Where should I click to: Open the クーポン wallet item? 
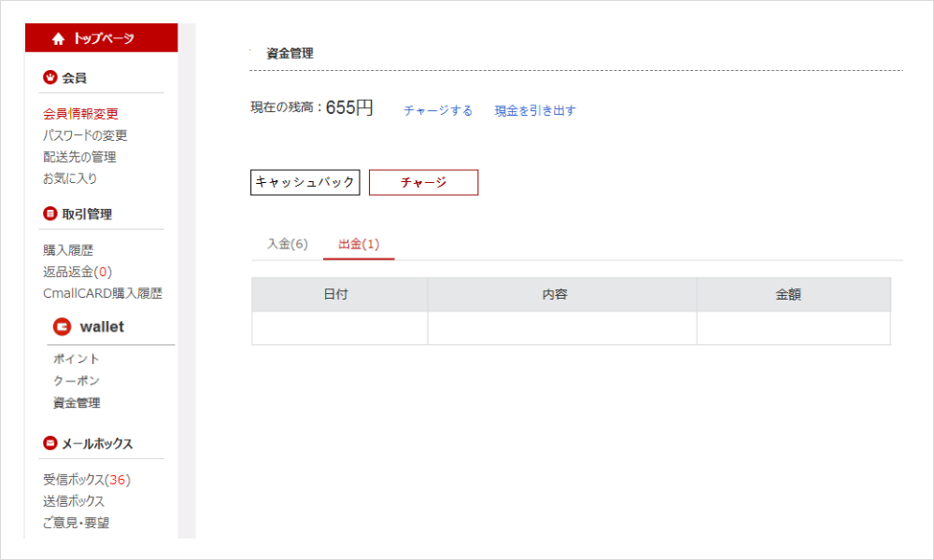coord(77,381)
